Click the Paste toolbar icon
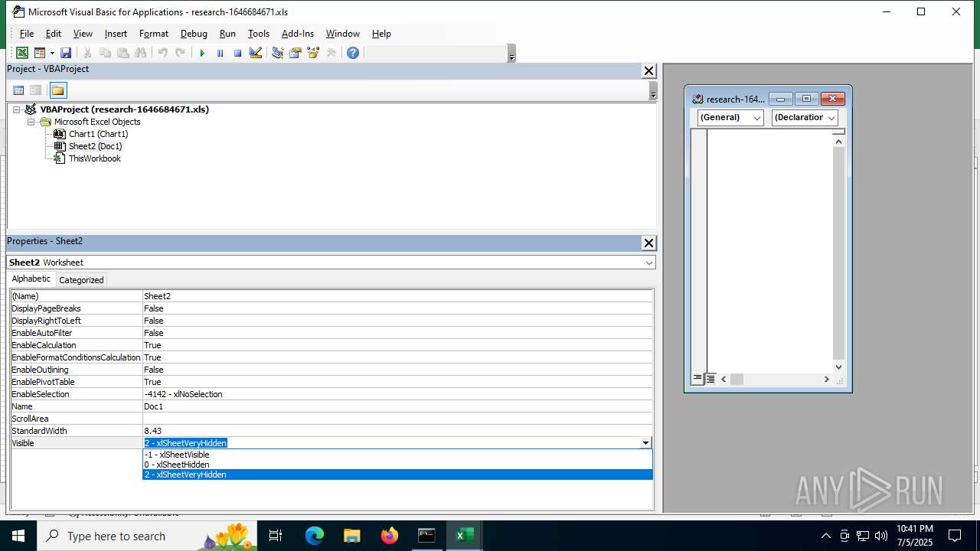Screen dimensions: 980x551 123,53
